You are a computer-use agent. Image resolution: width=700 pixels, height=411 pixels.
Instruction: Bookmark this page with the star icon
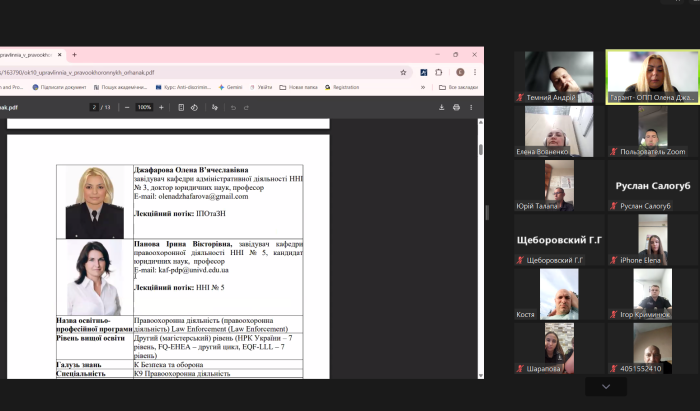(403, 72)
